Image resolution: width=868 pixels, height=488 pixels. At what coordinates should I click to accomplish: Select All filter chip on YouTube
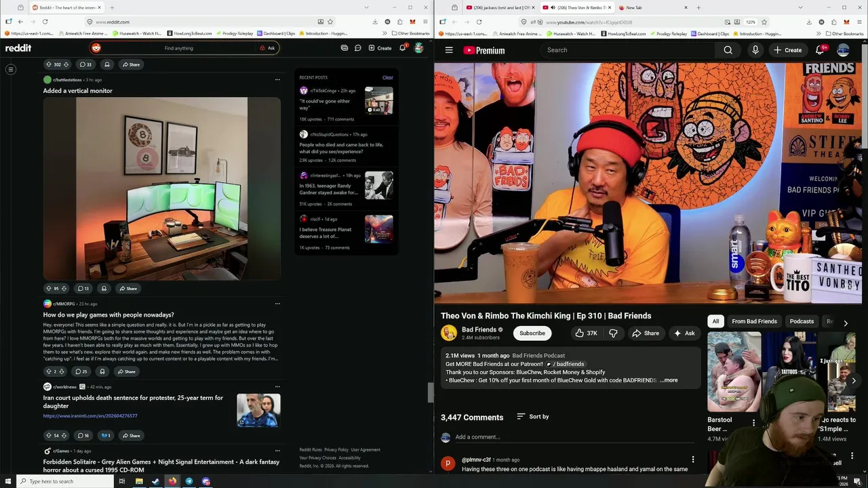click(x=715, y=321)
